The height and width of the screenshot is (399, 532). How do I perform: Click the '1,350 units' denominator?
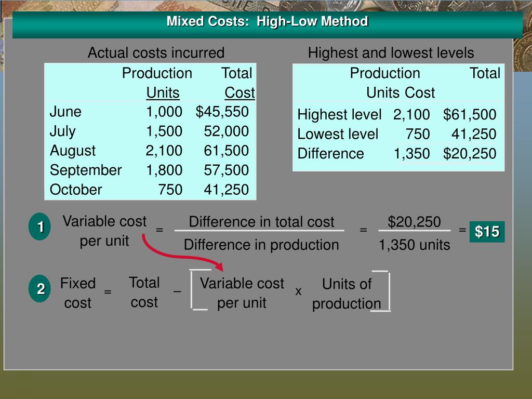[x=414, y=245]
